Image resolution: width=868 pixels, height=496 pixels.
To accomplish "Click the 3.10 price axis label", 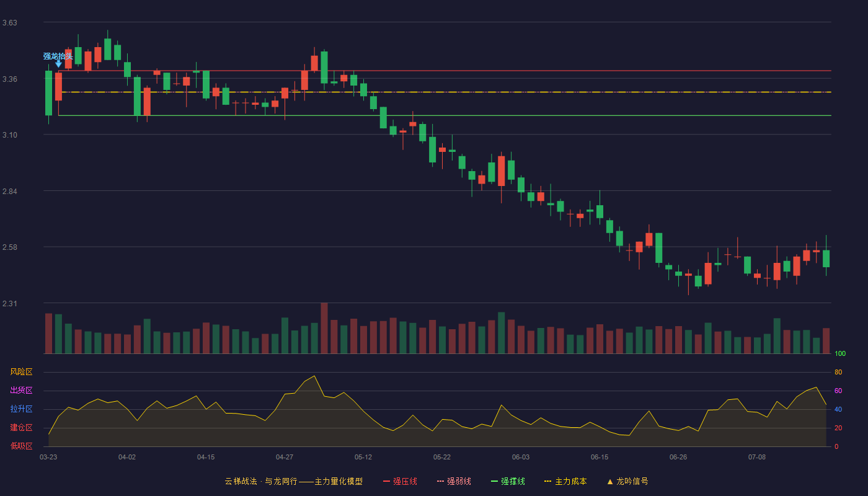I will pyautogui.click(x=10, y=135).
